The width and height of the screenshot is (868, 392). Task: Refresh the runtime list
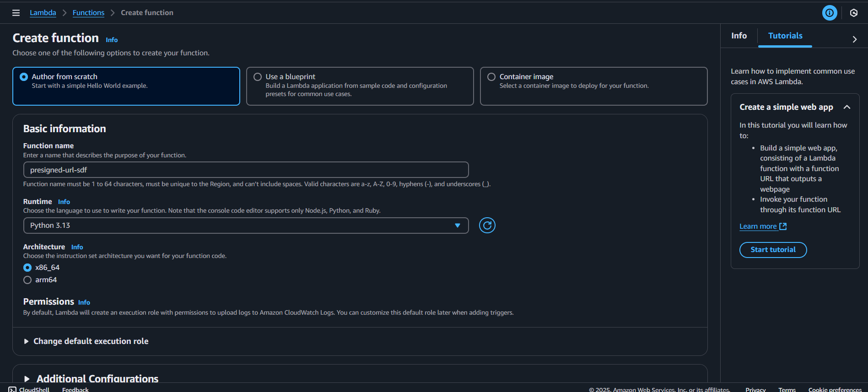tap(487, 226)
